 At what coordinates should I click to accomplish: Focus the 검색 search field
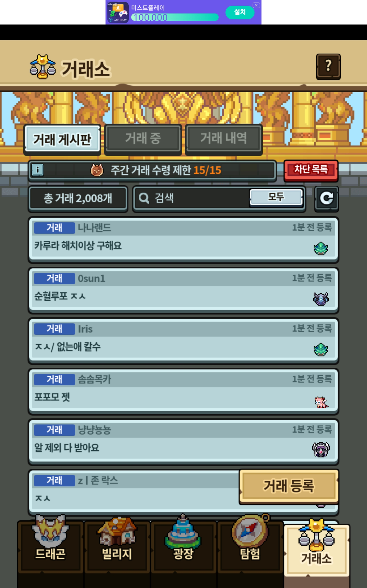tap(192, 198)
